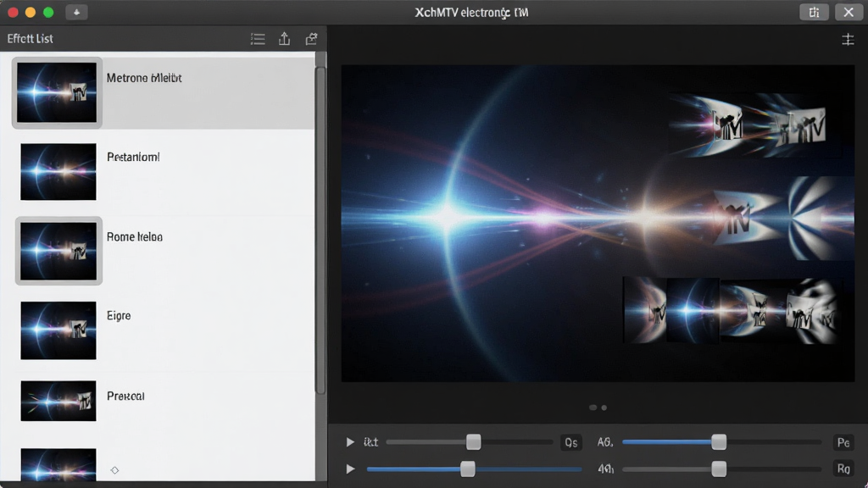Viewport: 868px width, 488px height.
Task: Click the title bar download arrow button
Action: pos(76,12)
